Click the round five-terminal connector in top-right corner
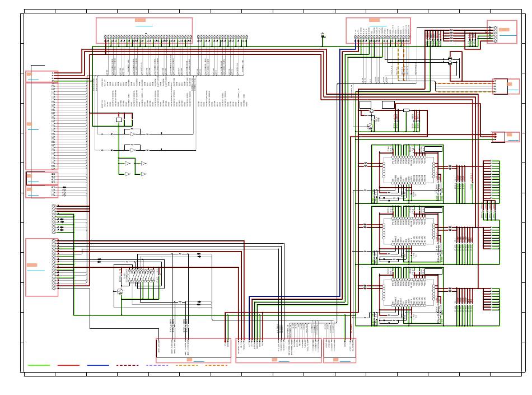The image size is (532, 395). point(502,32)
